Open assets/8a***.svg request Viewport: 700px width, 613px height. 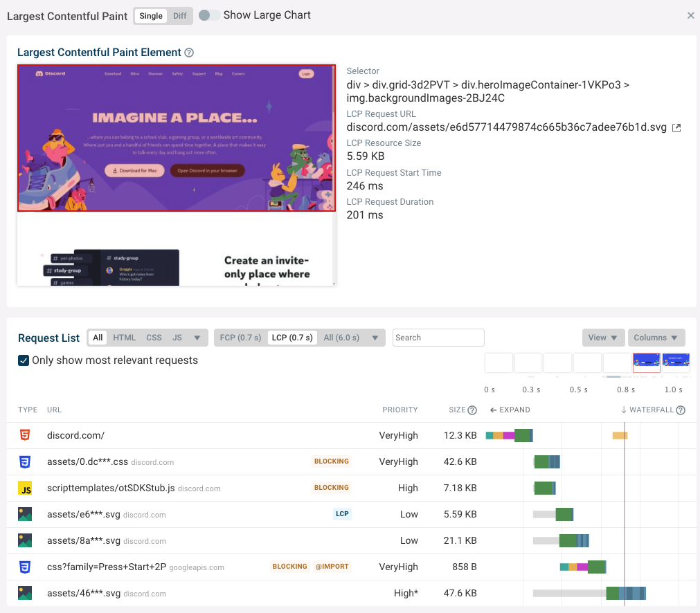point(351,541)
